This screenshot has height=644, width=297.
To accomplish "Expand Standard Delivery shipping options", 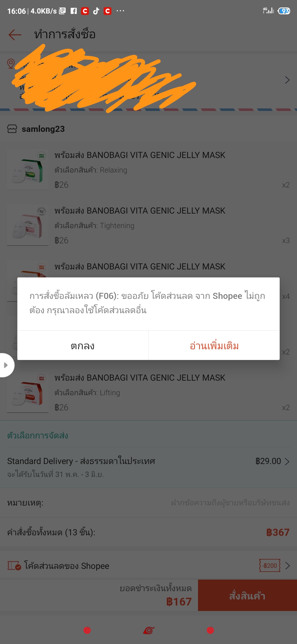I will 148,467.
